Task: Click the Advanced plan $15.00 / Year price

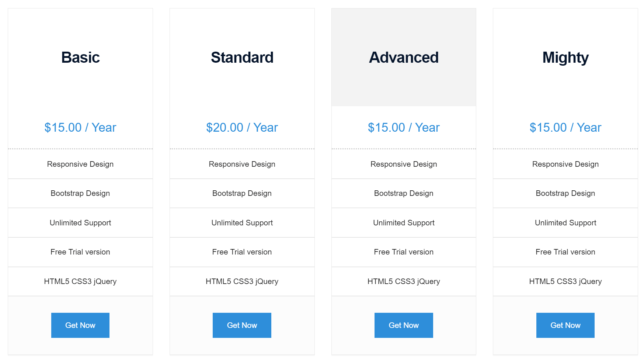Action: click(404, 128)
